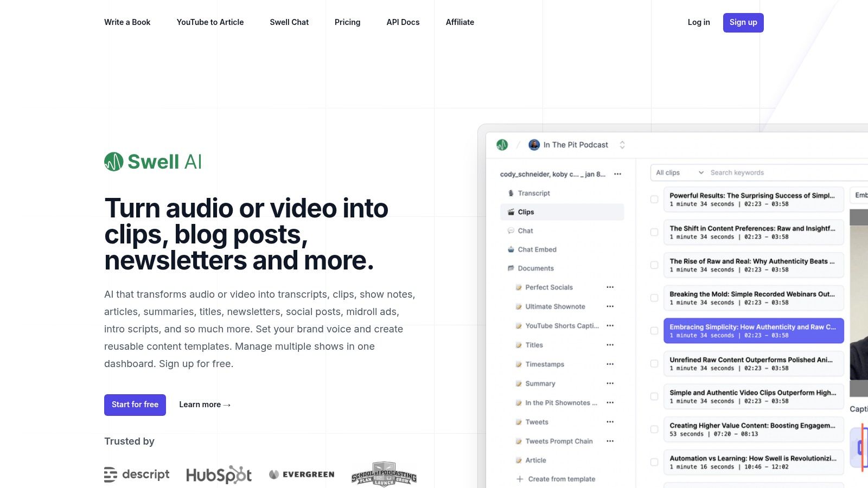The width and height of the screenshot is (868, 488).
Task: Click the Chat Embed robot icon
Action: click(x=511, y=249)
